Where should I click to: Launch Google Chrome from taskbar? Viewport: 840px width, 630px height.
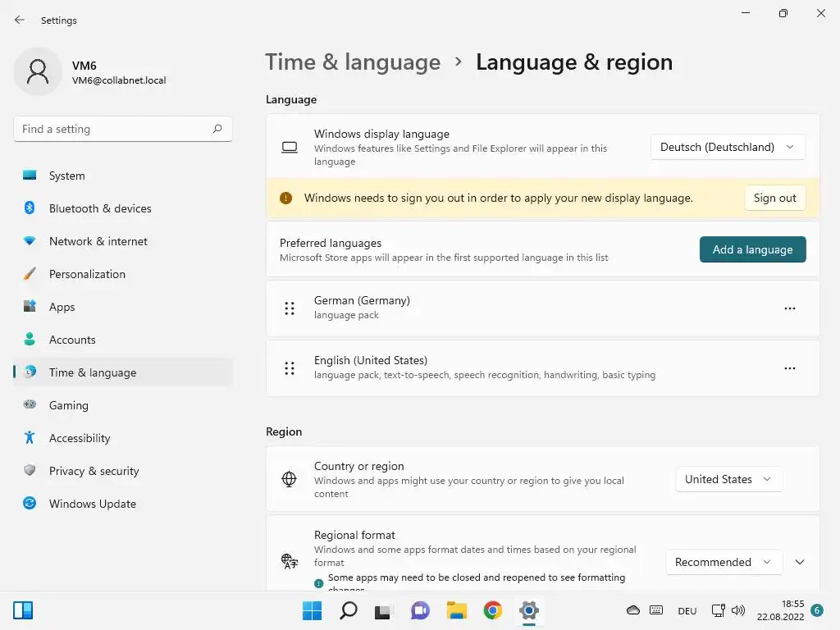(492, 610)
